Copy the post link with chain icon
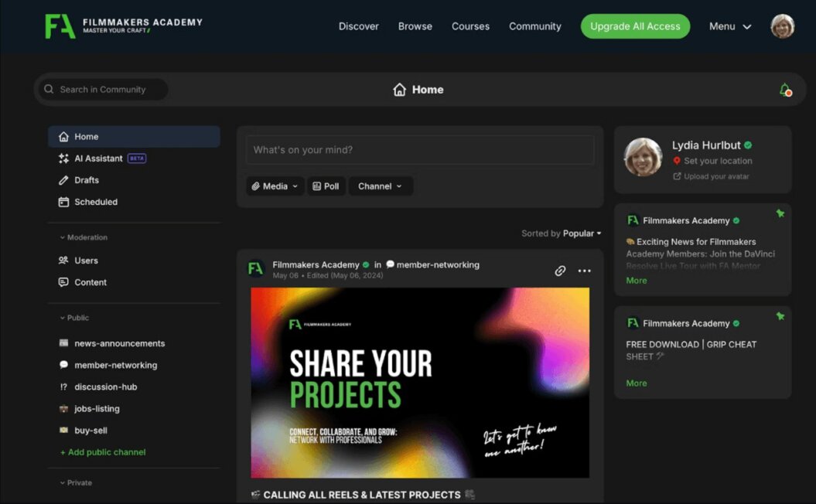This screenshot has width=816, height=504. pyautogui.click(x=560, y=271)
